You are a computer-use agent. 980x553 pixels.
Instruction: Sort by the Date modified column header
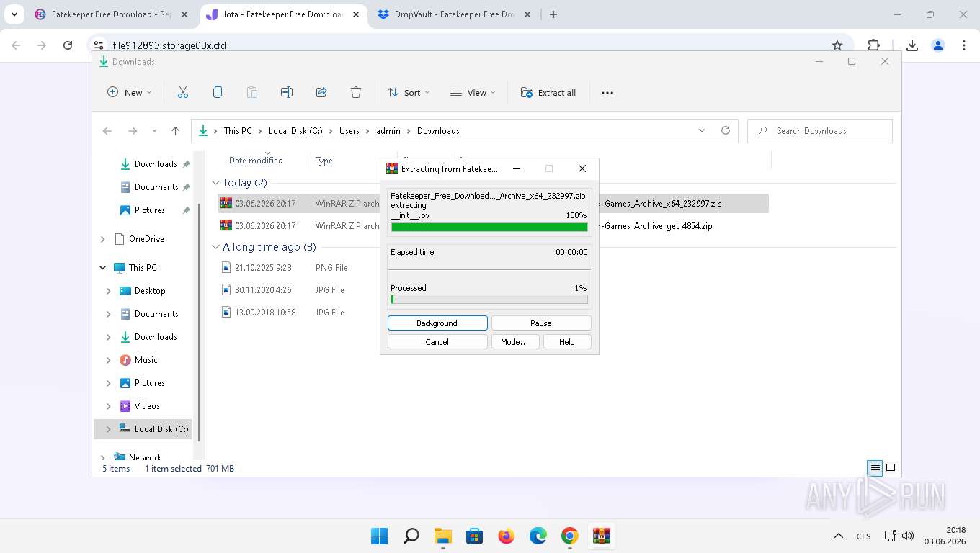click(256, 161)
